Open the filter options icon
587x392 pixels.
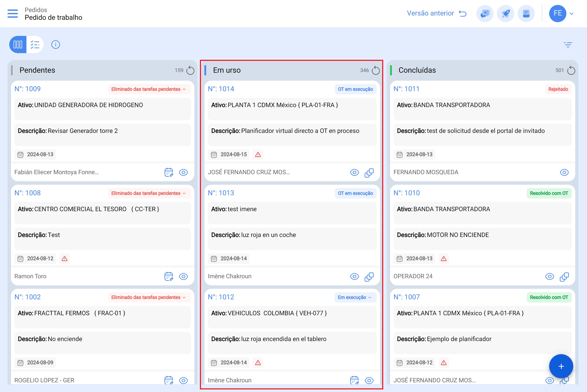(568, 45)
